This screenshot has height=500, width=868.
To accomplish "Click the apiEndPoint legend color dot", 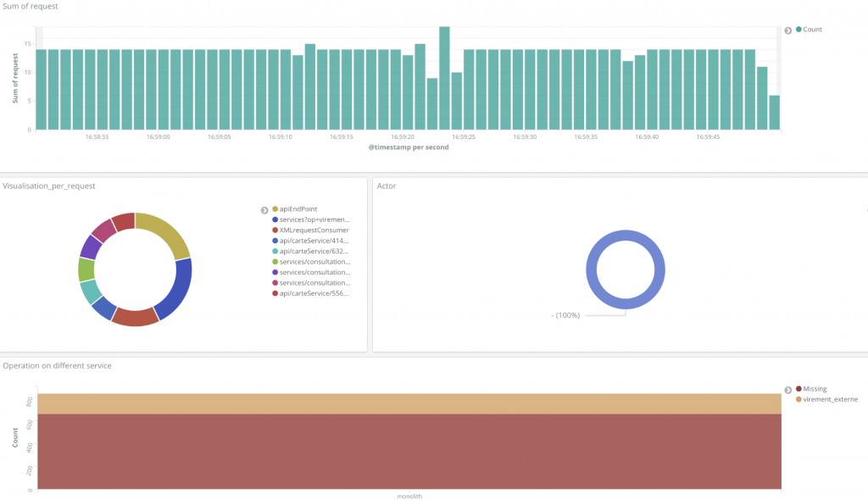I will coord(275,209).
